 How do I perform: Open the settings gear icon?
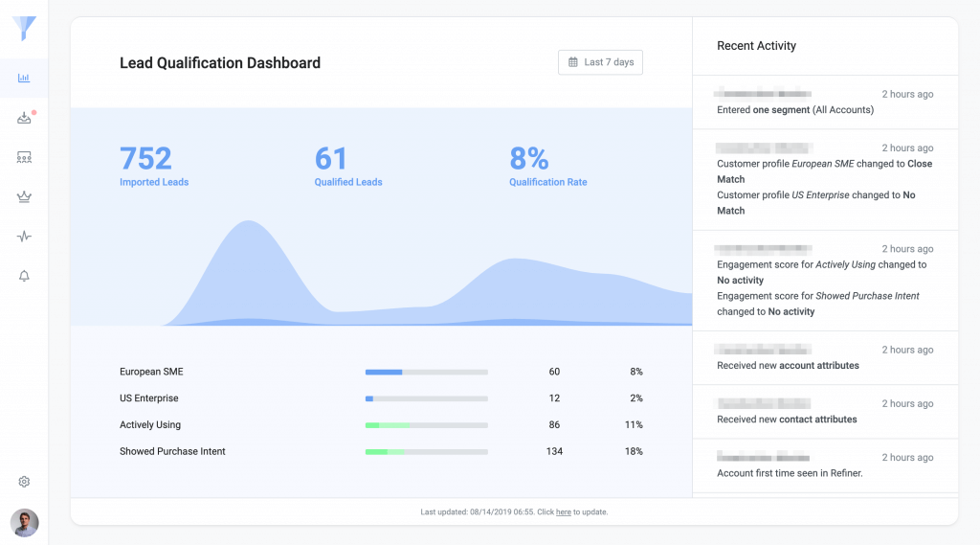pyautogui.click(x=24, y=482)
